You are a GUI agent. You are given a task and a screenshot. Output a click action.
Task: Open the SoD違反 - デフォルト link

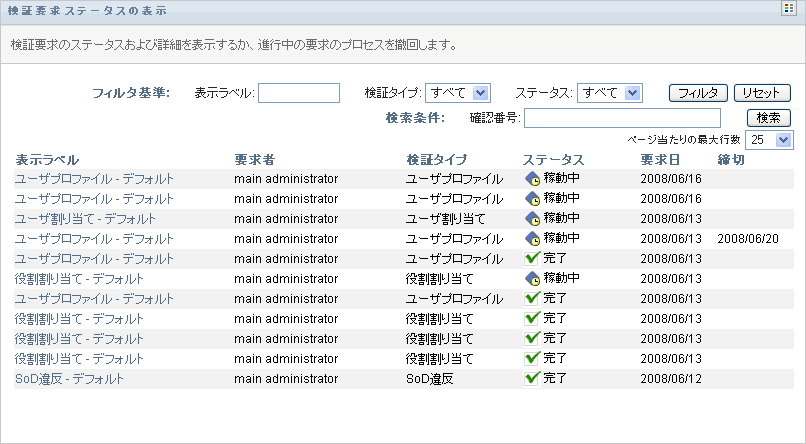69,379
